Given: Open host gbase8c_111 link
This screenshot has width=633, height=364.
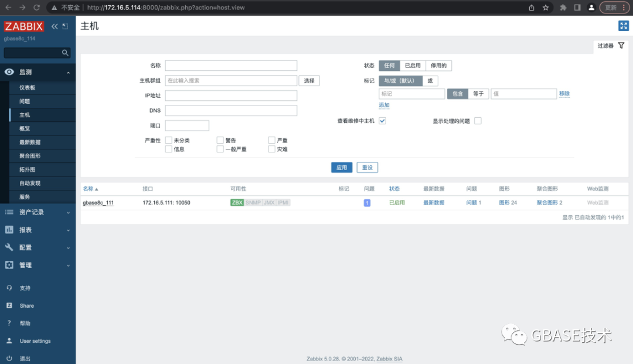Looking at the screenshot, I should click(98, 203).
